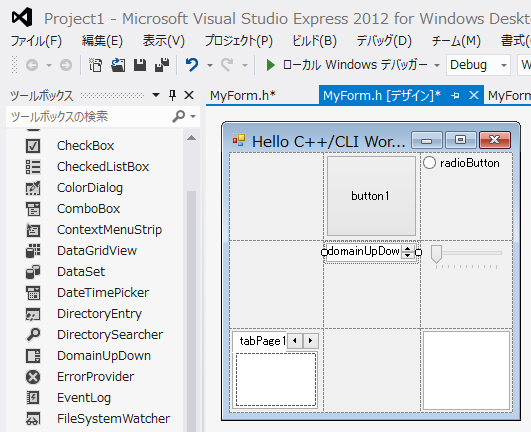Click the Hello C++/CLI form title bar
This screenshot has height=432, width=531.
[x=318, y=141]
